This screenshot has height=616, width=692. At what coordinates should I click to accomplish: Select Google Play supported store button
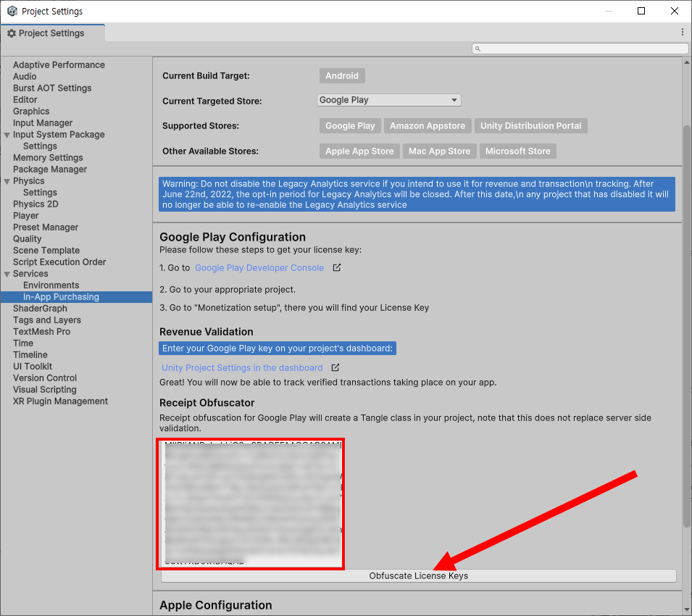click(350, 126)
